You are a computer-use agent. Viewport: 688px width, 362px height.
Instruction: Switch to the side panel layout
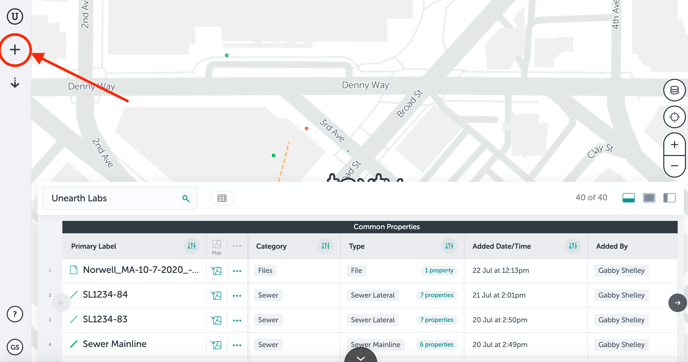click(x=670, y=198)
